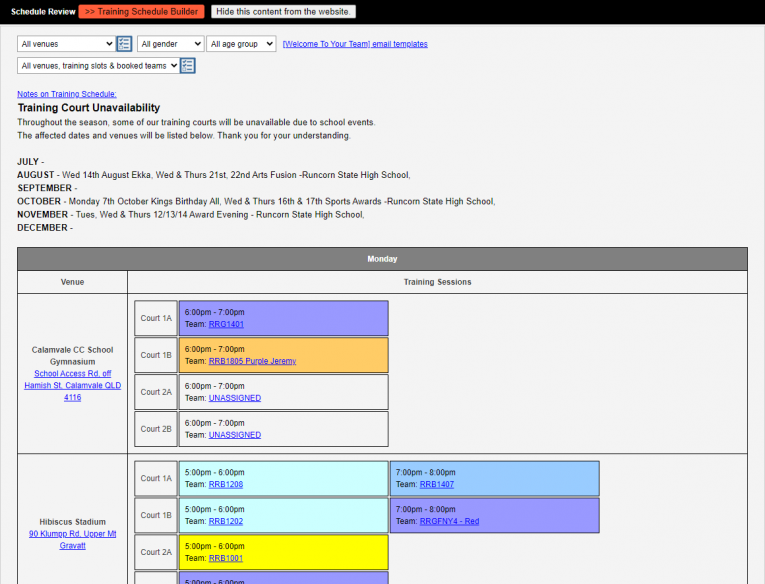Viewport: 765px width, 584px height.
Task: Open Calamvale School Access Rd address link
Action: 73,385
